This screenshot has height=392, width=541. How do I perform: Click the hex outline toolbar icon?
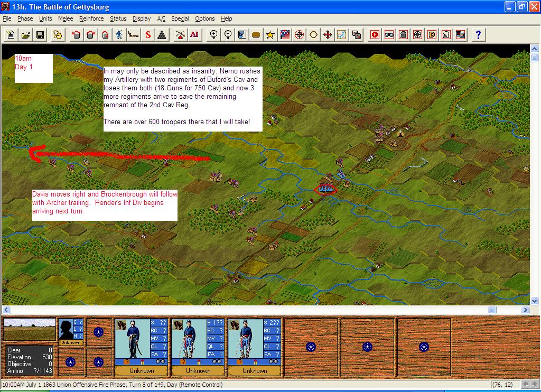313,34
